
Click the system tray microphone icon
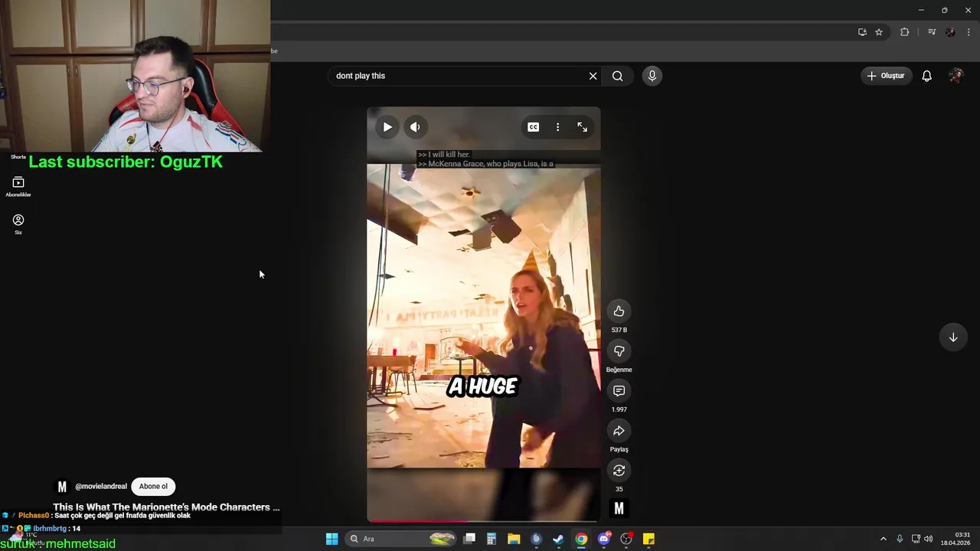pos(900,539)
